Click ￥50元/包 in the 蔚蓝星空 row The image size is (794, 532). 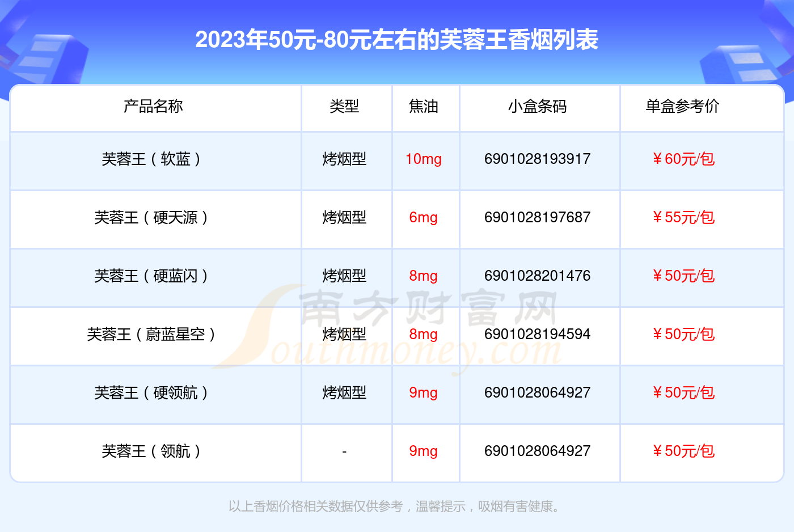683,334
